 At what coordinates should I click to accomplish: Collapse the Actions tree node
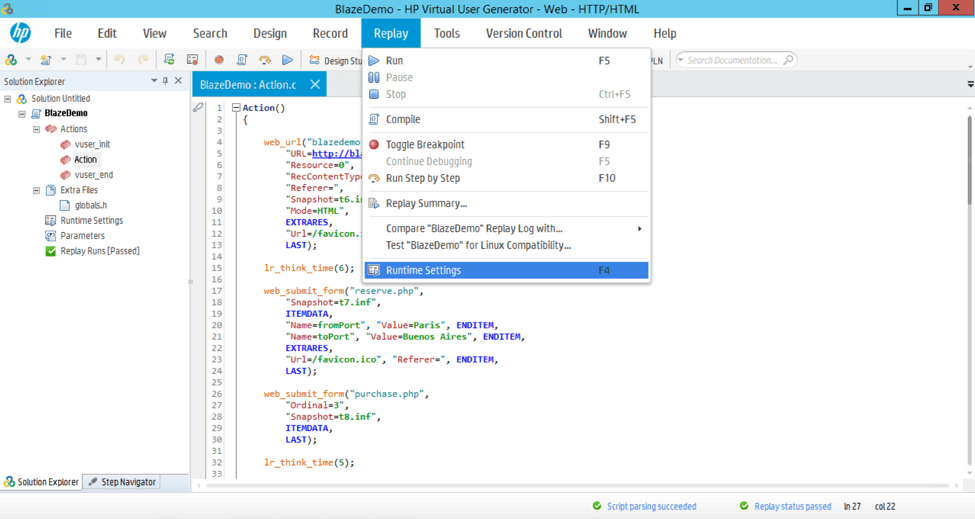(37, 129)
